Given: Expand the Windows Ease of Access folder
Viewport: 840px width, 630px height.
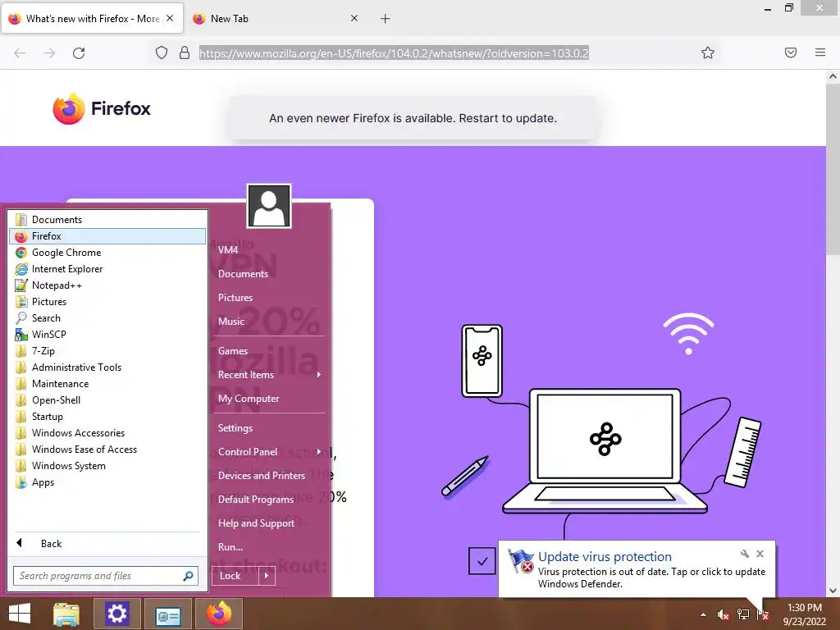Looking at the screenshot, I should click(x=107, y=450).
